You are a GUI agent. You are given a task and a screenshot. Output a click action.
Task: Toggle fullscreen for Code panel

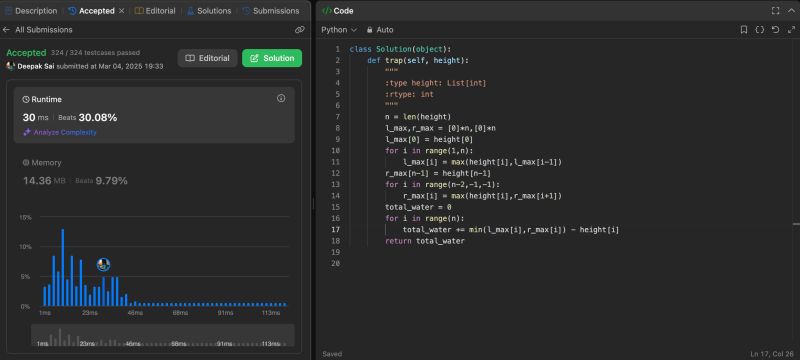coord(776,11)
